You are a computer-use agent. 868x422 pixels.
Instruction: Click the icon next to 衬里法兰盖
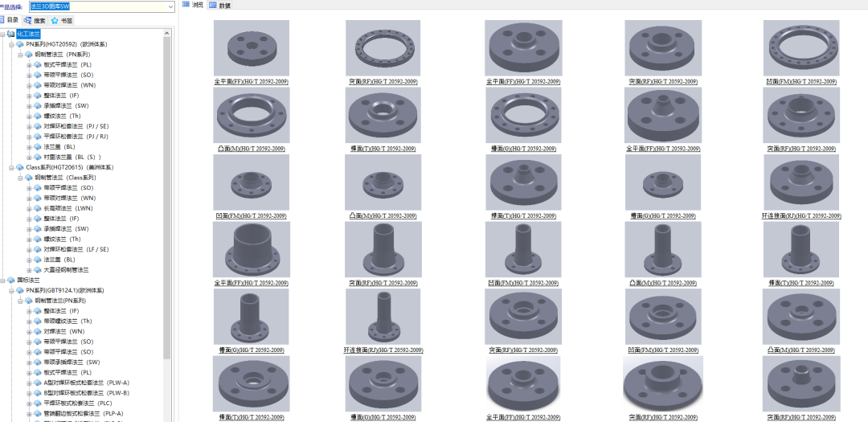[x=38, y=157]
